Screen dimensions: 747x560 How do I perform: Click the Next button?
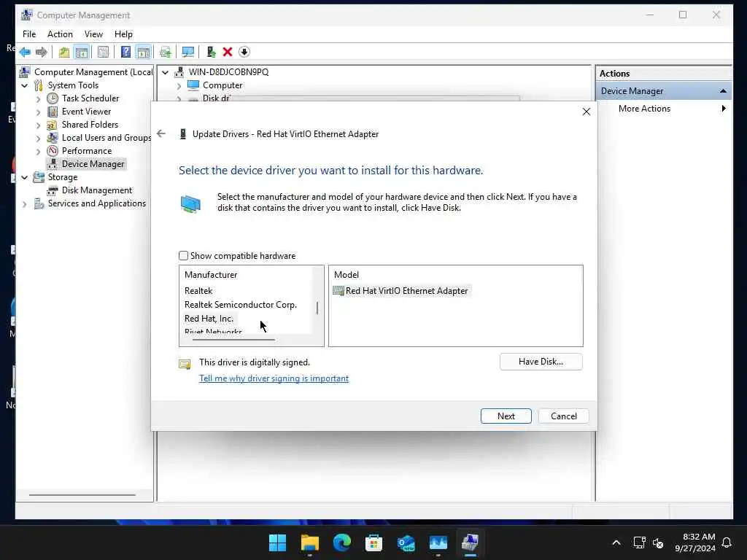click(x=506, y=416)
